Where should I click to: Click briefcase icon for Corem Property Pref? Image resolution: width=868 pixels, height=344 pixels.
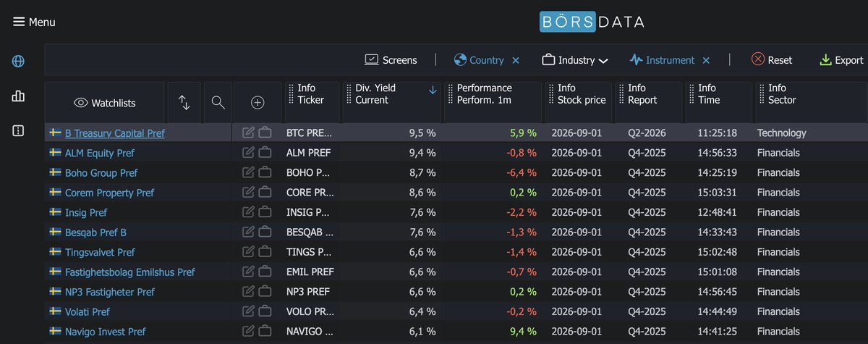tap(265, 193)
